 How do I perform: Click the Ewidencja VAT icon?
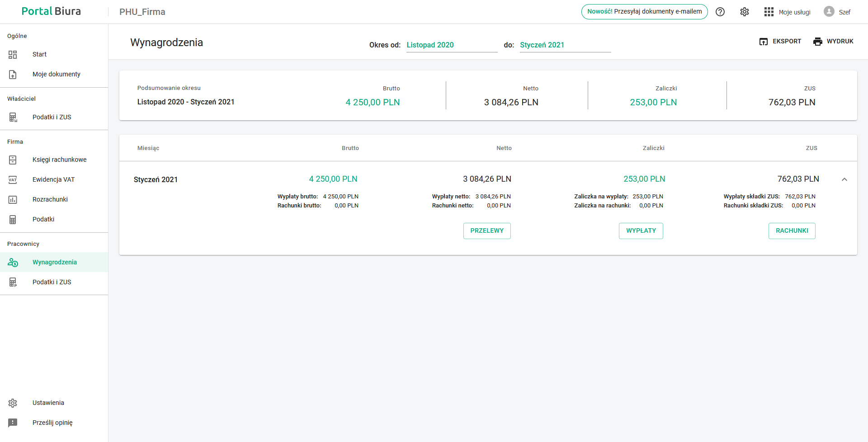click(x=13, y=180)
